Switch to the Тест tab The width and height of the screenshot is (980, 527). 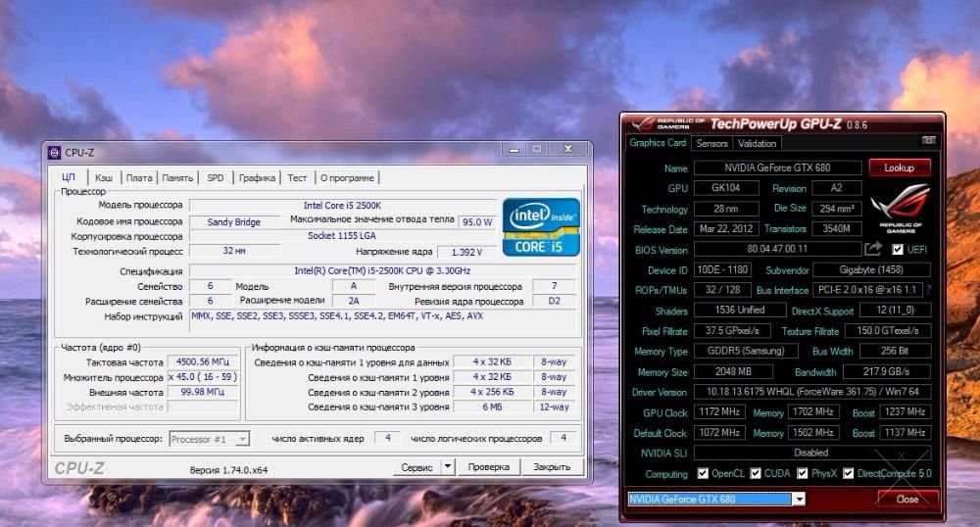click(x=297, y=178)
